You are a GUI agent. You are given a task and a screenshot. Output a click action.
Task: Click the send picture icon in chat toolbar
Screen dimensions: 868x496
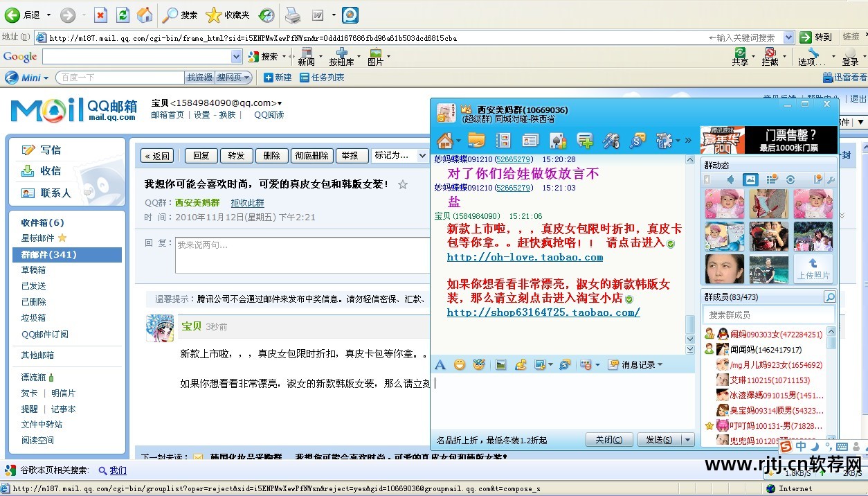coord(500,364)
